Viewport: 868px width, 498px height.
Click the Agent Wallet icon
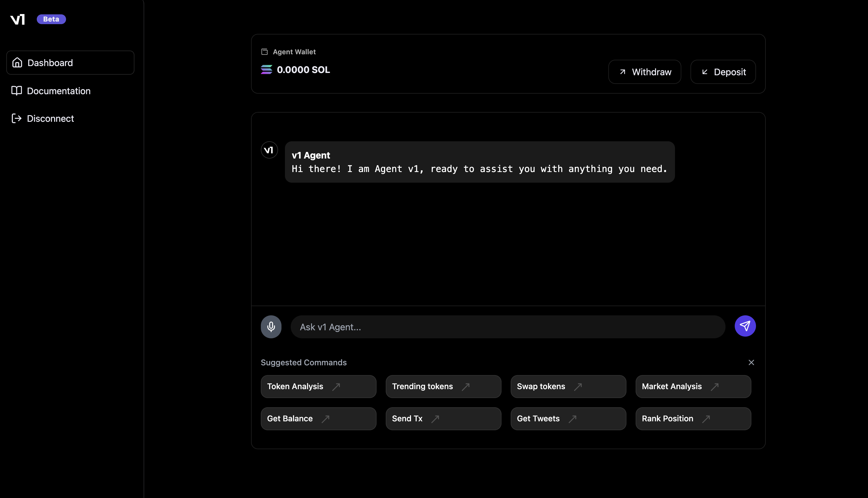264,52
